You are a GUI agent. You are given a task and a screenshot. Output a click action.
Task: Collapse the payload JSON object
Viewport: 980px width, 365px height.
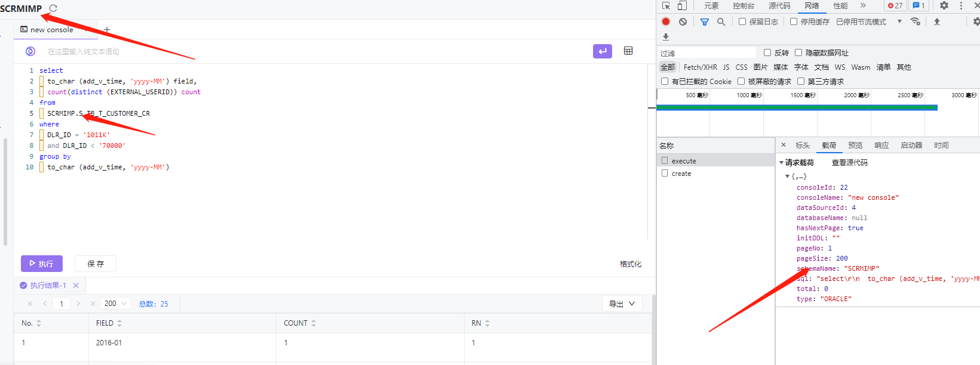click(x=787, y=176)
